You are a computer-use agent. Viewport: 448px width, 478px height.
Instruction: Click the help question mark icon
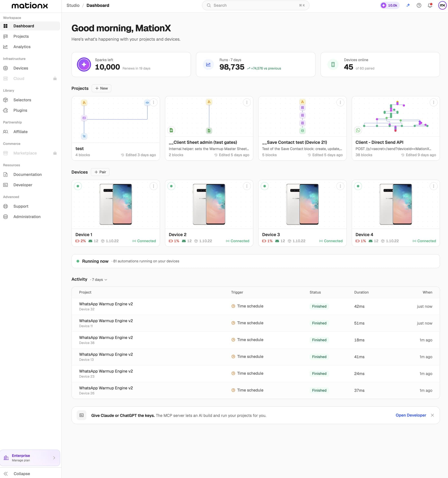tap(419, 5)
